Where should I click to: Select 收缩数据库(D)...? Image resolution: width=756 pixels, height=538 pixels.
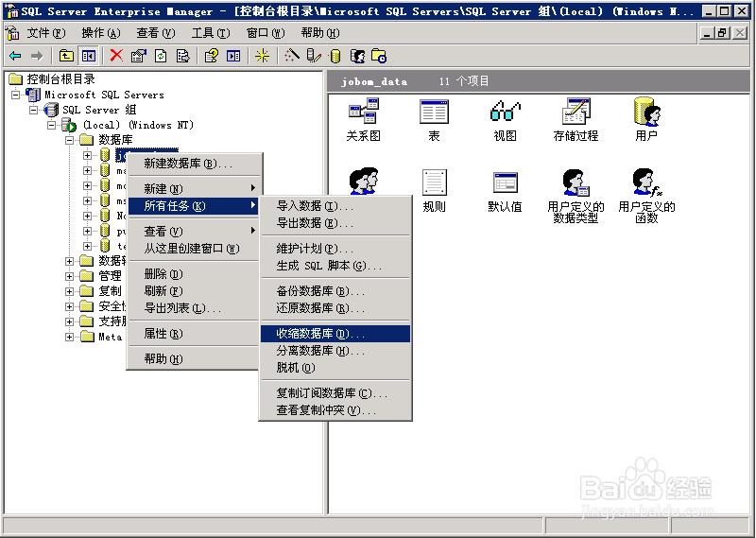335,334
